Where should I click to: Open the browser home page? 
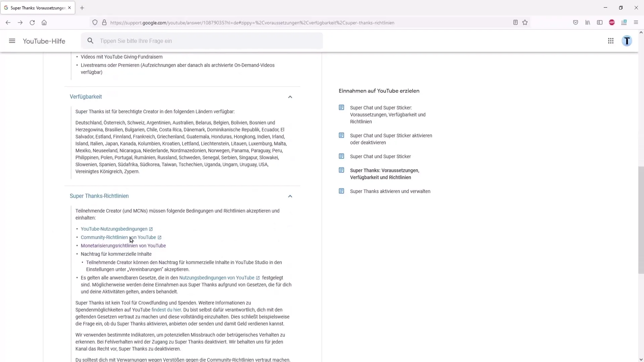(44, 22)
